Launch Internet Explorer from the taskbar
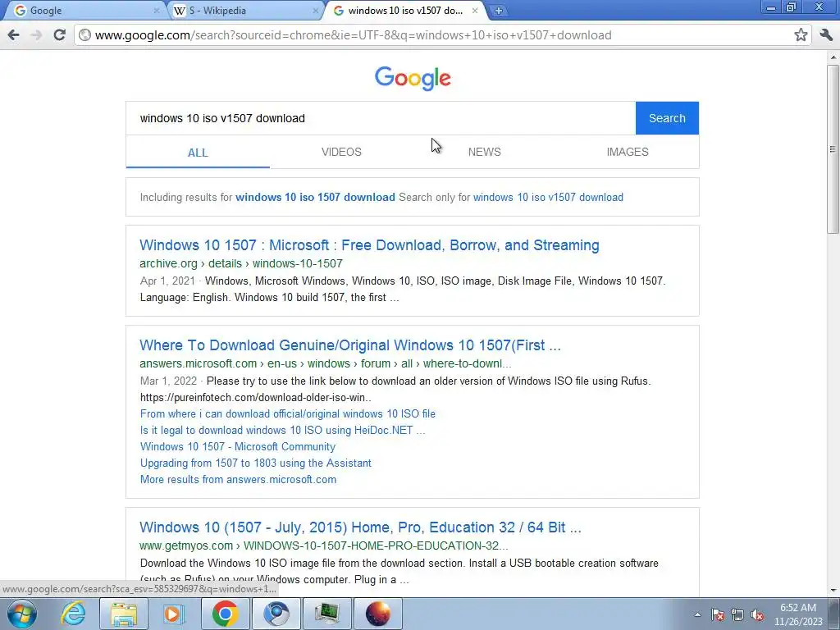 click(73, 614)
